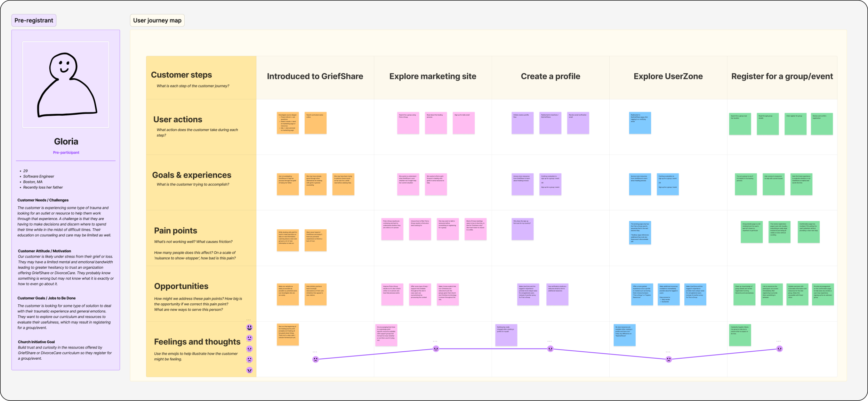Viewport: 868px width, 401px height.
Task: Click the "Create a profile" column header
Action: point(550,76)
